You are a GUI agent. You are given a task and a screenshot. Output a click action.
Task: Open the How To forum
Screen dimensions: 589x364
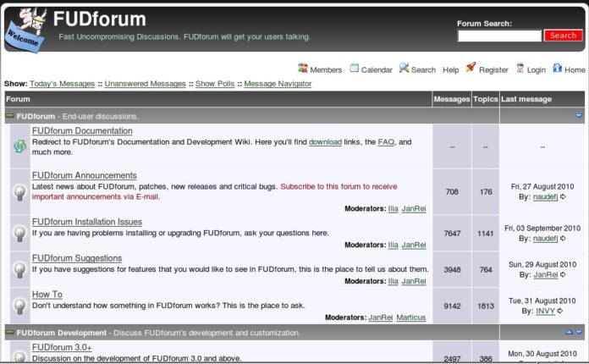coord(47,295)
